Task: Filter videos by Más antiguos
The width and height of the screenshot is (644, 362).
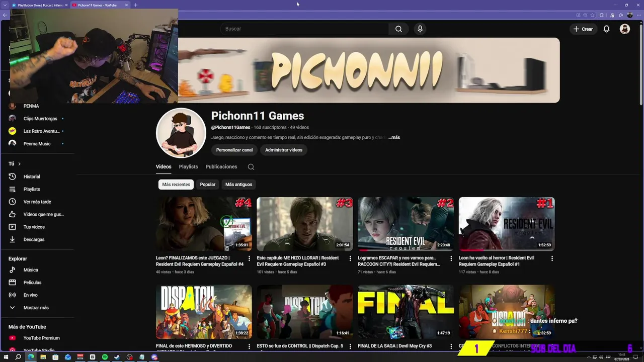Action: [238, 185]
